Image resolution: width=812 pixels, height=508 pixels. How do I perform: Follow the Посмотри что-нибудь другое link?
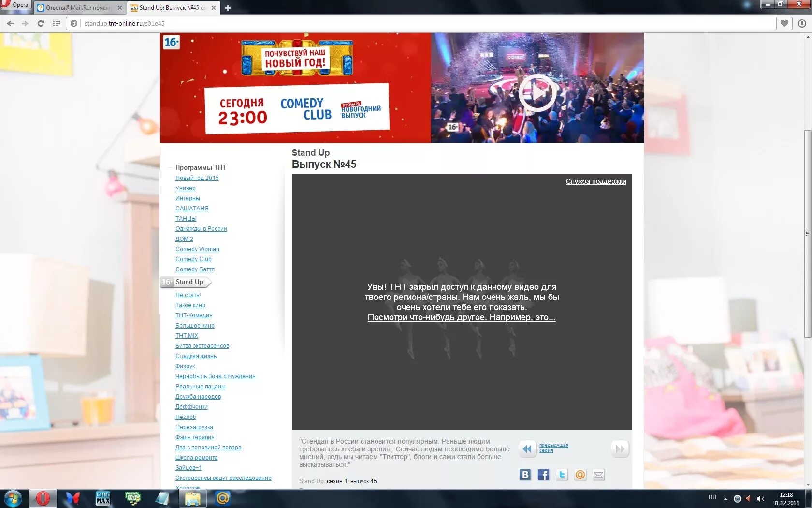click(x=462, y=317)
